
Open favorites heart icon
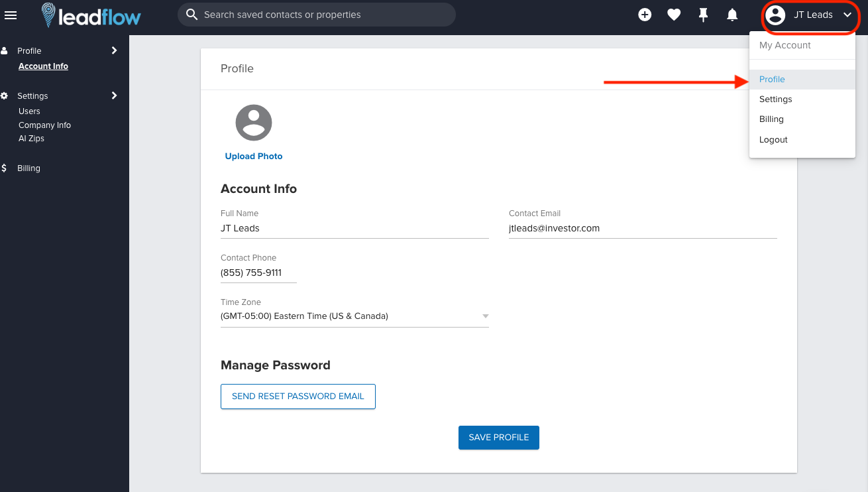coord(674,15)
